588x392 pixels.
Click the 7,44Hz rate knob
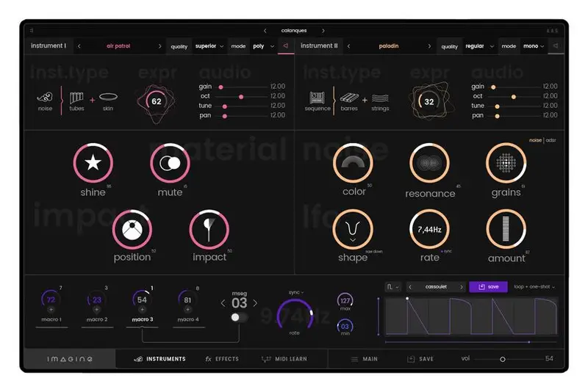430,229
